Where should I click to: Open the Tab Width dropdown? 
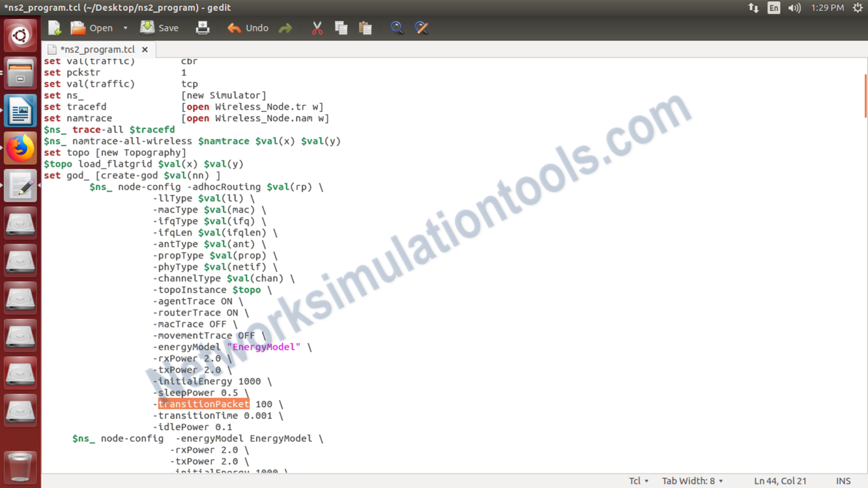(692, 481)
